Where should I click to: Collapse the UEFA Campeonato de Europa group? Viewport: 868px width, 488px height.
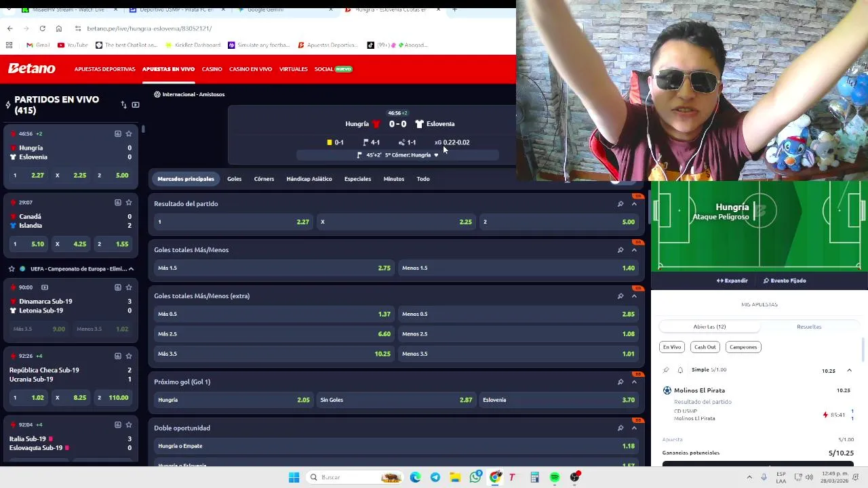[131, 268]
